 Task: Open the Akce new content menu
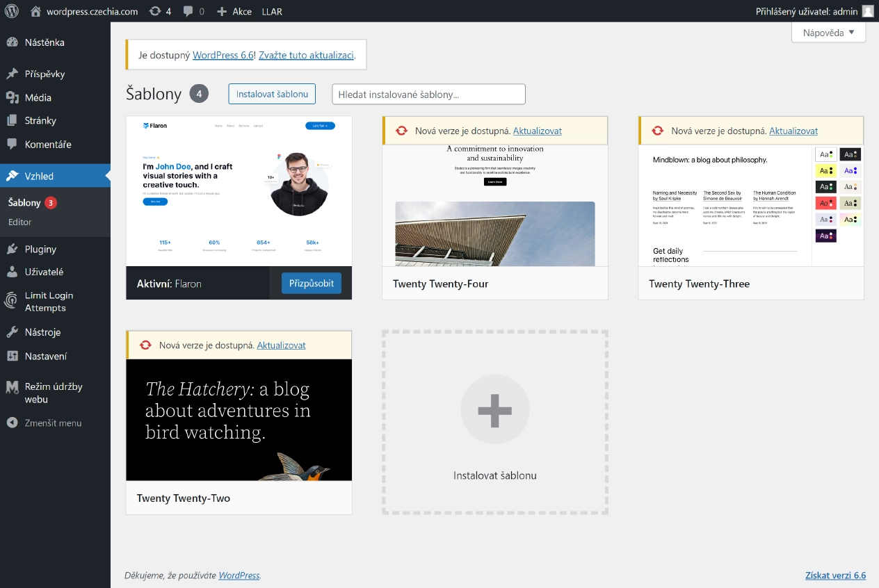(x=234, y=11)
